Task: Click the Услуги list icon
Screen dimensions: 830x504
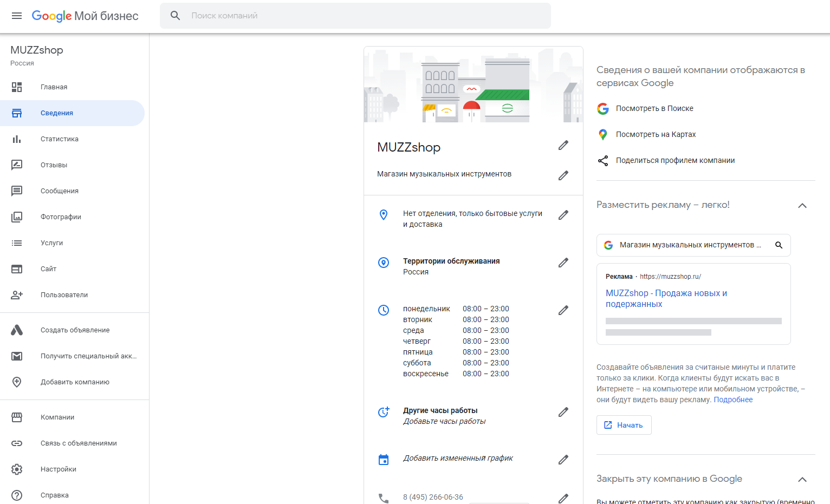Action: click(17, 243)
